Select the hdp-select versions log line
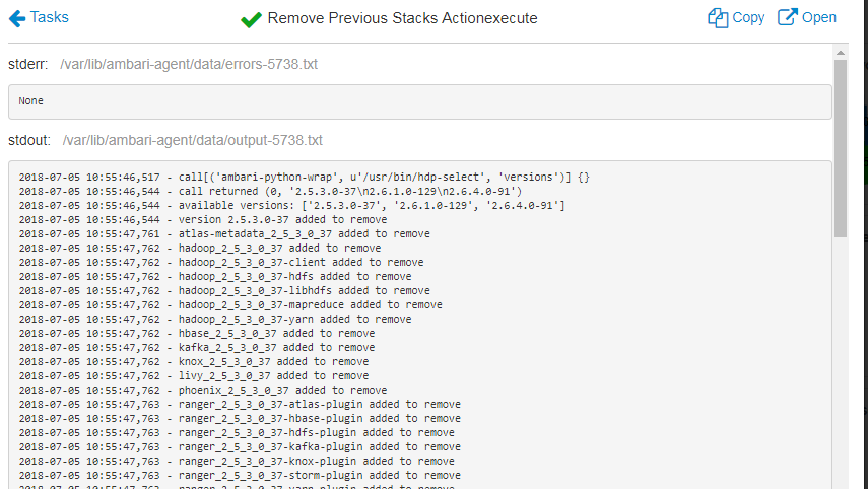Image resolution: width=868 pixels, height=489 pixels. click(305, 177)
